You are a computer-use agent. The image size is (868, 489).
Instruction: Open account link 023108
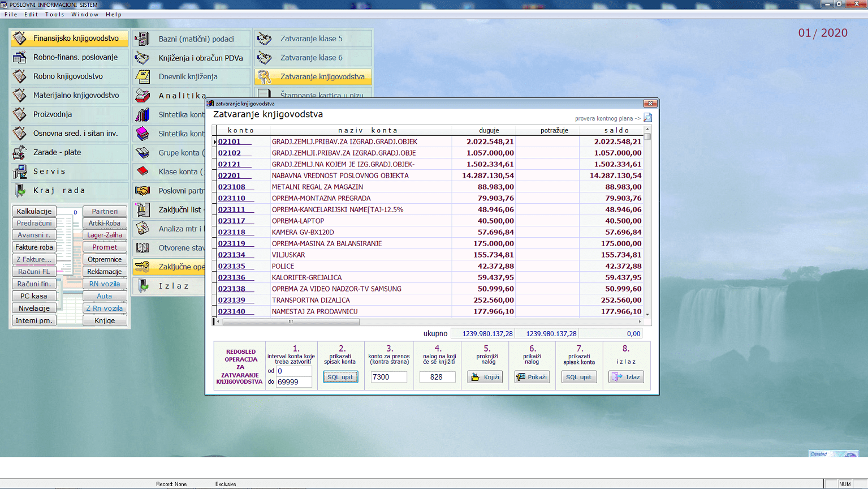click(232, 187)
